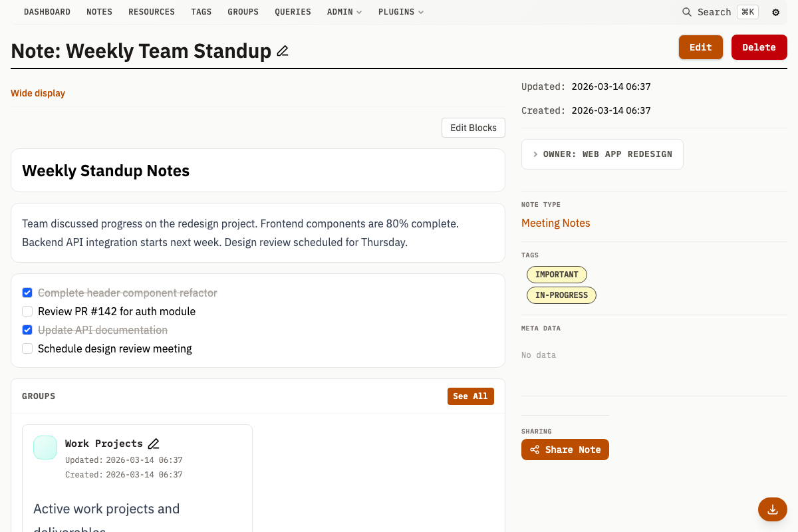
Task: Go to the Dashboard page
Action: coord(47,12)
